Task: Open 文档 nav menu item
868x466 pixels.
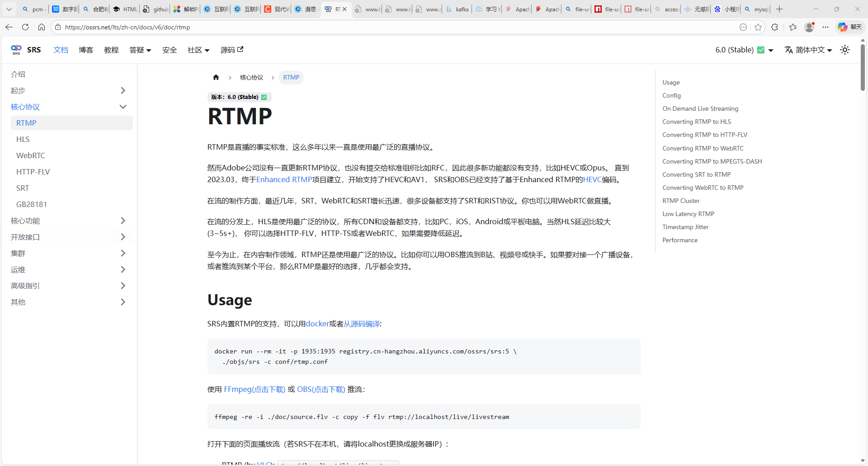Action: coord(61,50)
